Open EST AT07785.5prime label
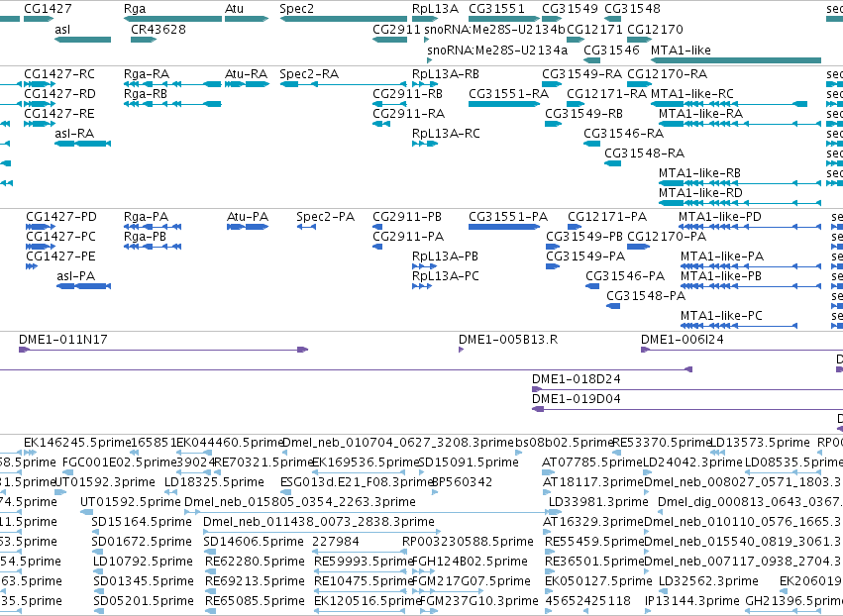This screenshot has width=843, height=616. (x=592, y=462)
